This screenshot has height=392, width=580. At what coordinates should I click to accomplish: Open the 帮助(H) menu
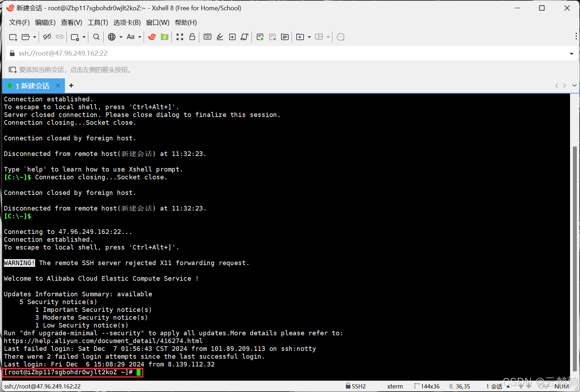[x=186, y=22]
